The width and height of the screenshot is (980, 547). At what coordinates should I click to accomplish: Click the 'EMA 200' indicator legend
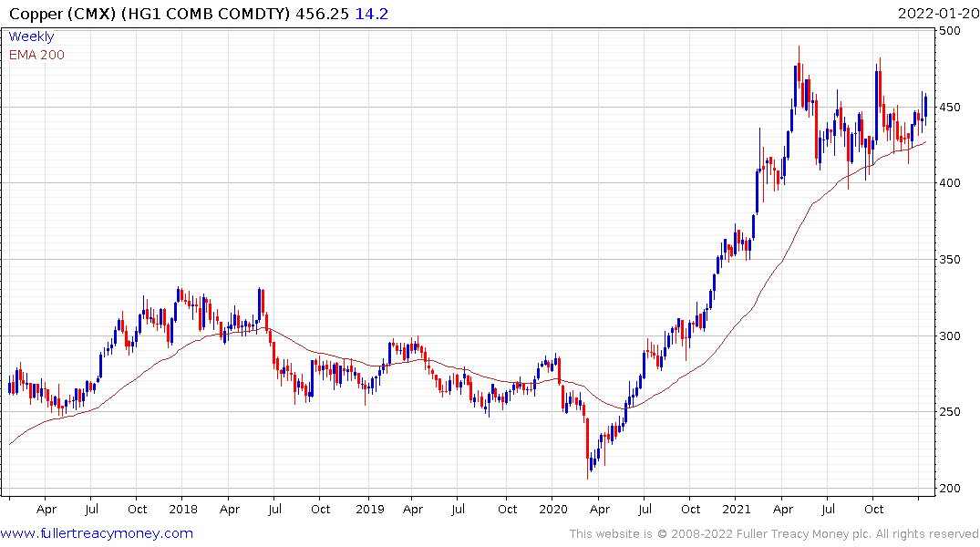click(x=36, y=55)
